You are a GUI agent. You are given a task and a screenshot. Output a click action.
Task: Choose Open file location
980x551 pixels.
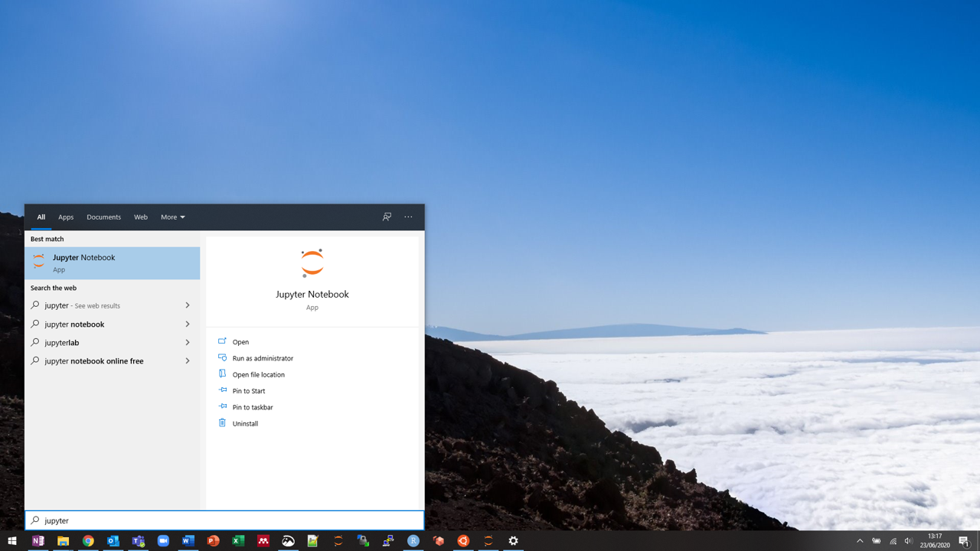[x=258, y=375]
